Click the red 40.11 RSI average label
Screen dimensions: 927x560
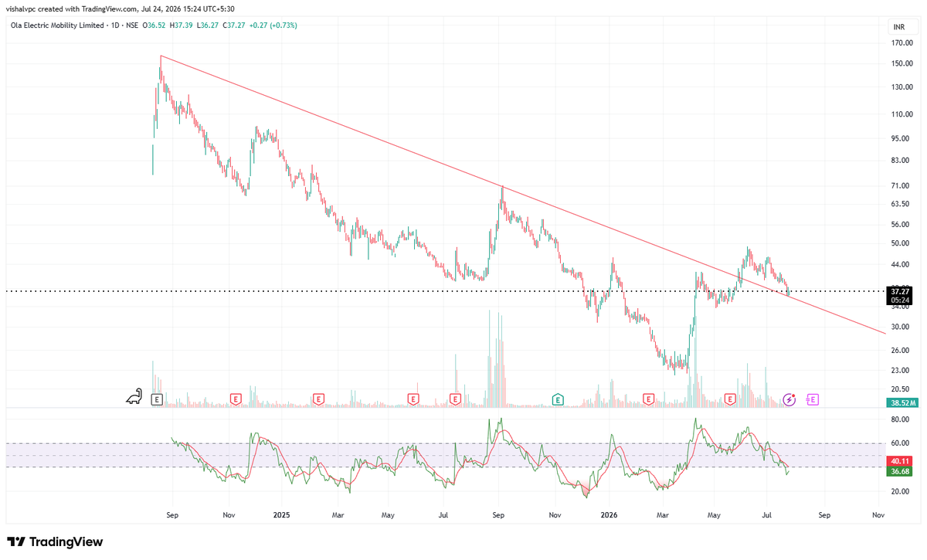point(901,461)
